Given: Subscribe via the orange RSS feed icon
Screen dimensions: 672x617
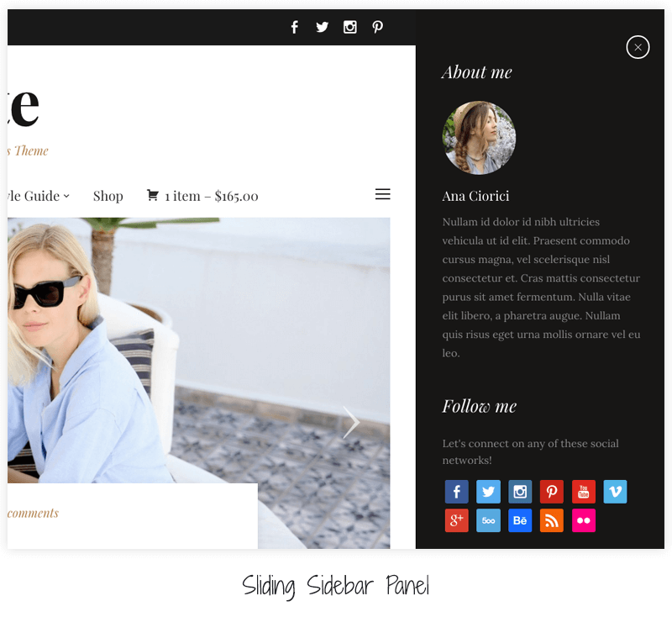Looking at the screenshot, I should tap(551, 521).
